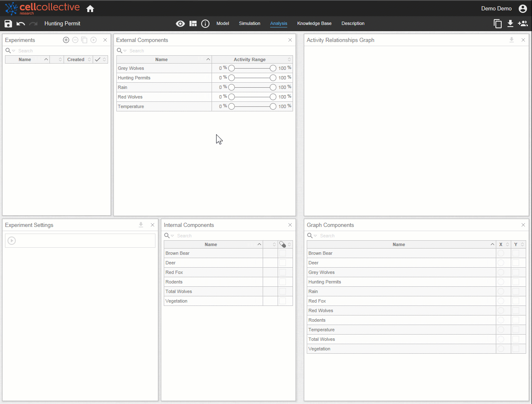Sort Name column in Graph Components

pos(493,244)
